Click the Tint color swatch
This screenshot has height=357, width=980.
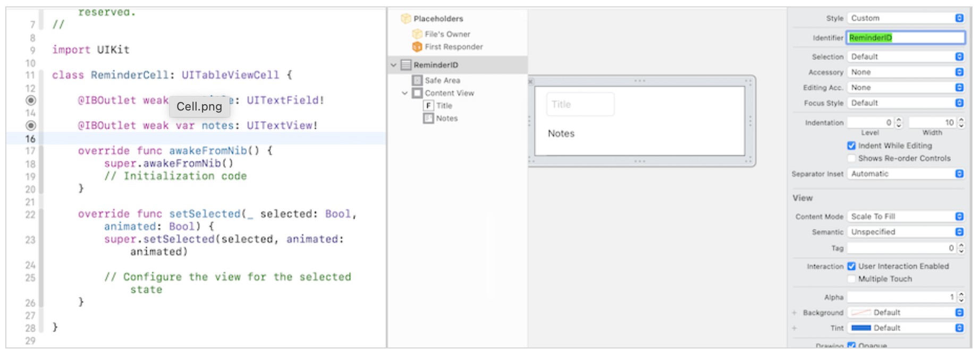(861, 328)
